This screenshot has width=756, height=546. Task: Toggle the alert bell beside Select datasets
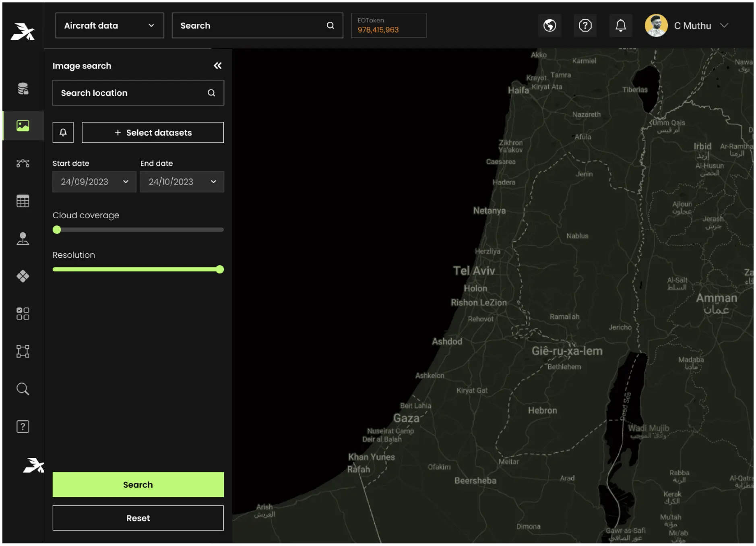click(63, 132)
